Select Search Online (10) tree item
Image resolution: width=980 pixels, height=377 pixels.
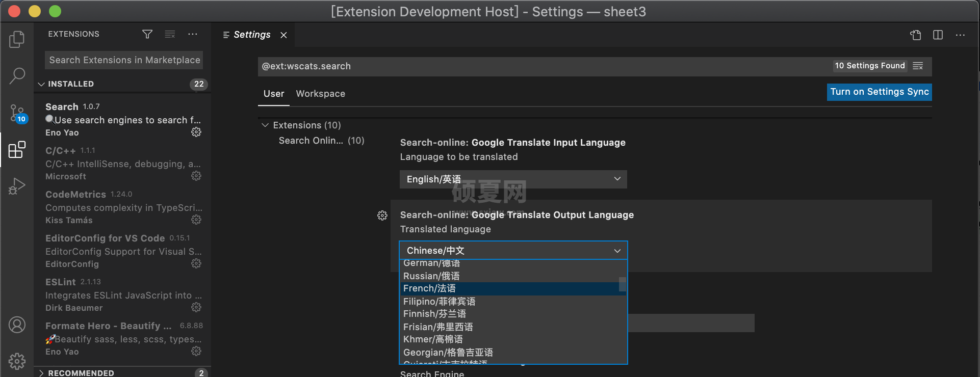tap(321, 141)
